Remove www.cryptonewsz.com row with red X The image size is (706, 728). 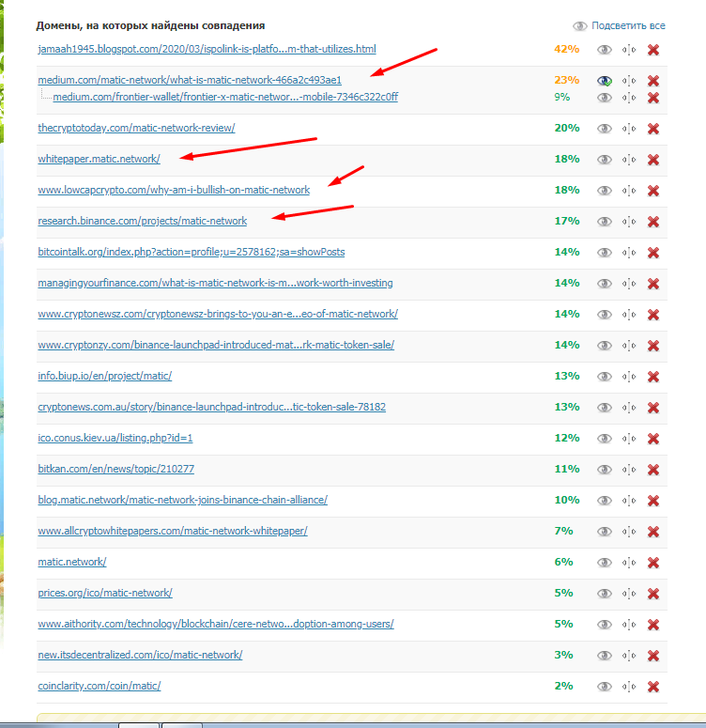(x=653, y=315)
